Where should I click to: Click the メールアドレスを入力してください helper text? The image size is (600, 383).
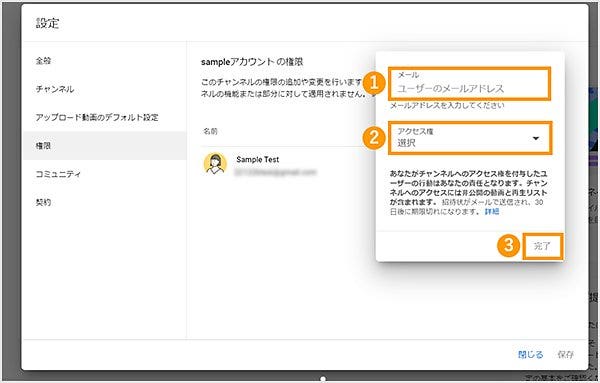coord(447,105)
